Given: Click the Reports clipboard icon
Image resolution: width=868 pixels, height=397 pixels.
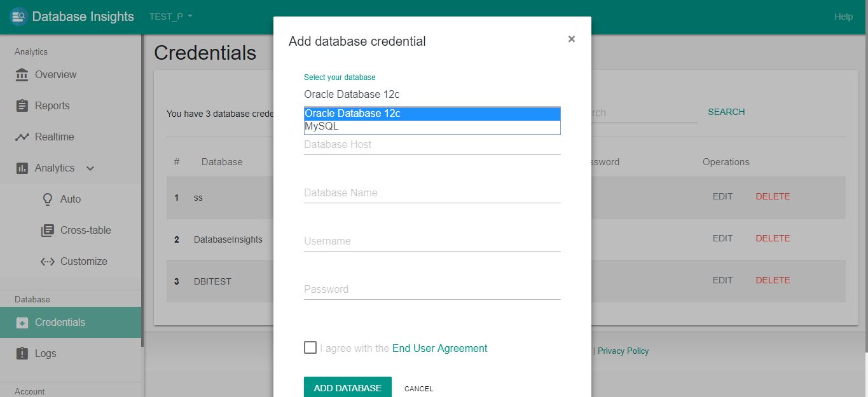Looking at the screenshot, I should 22,106.
